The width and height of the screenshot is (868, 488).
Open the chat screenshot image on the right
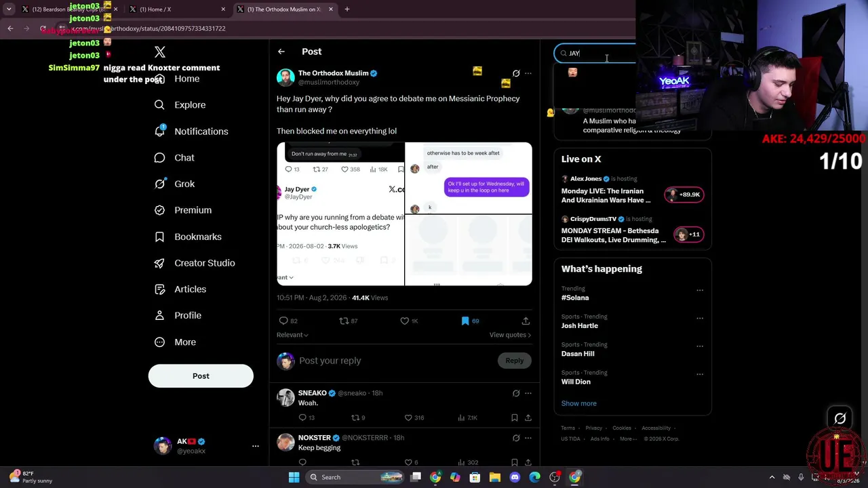(469, 178)
